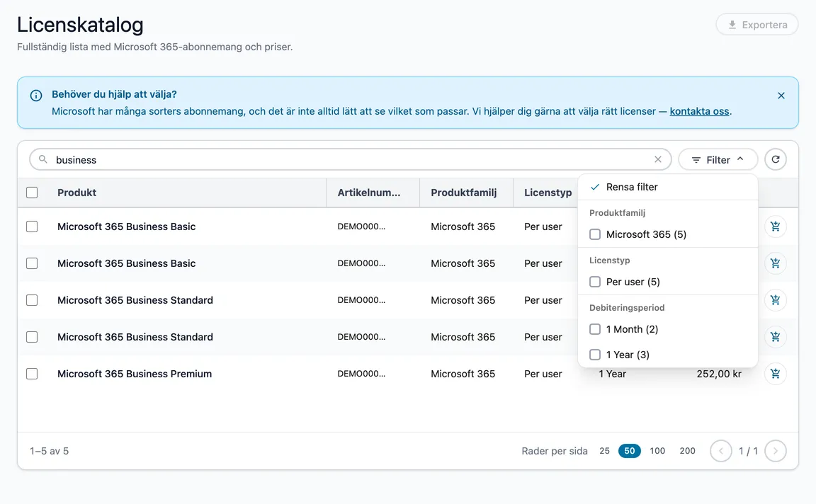Set rows per page to 100

[x=657, y=451]
